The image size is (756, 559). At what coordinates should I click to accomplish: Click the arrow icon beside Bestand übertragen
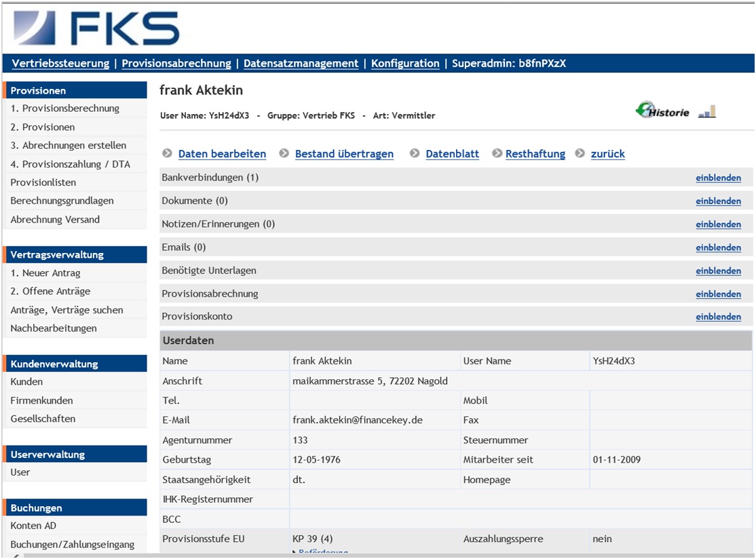coord(284,154)
